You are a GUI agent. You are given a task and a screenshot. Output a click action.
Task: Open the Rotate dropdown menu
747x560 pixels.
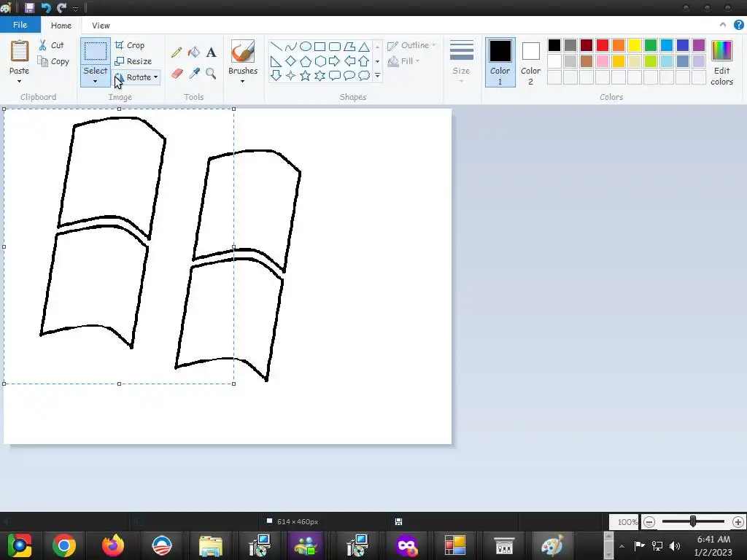click(156, 77)
